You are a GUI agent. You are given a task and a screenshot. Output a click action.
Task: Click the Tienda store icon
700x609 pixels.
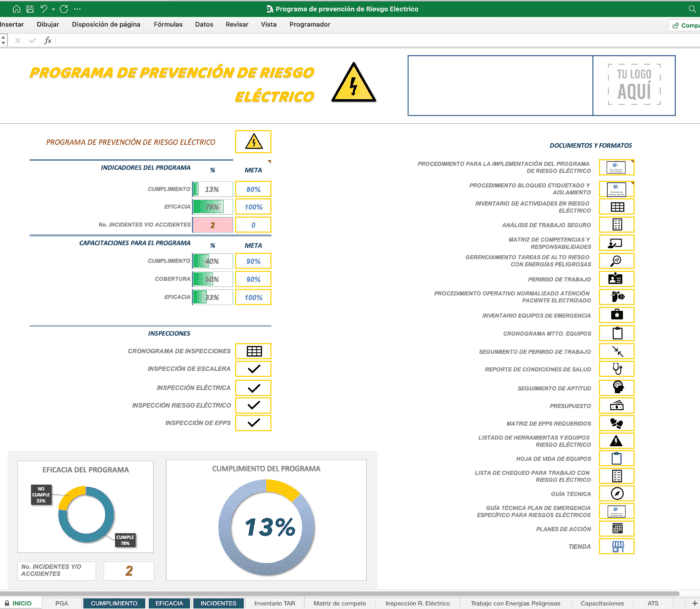(x=617, y=547)
